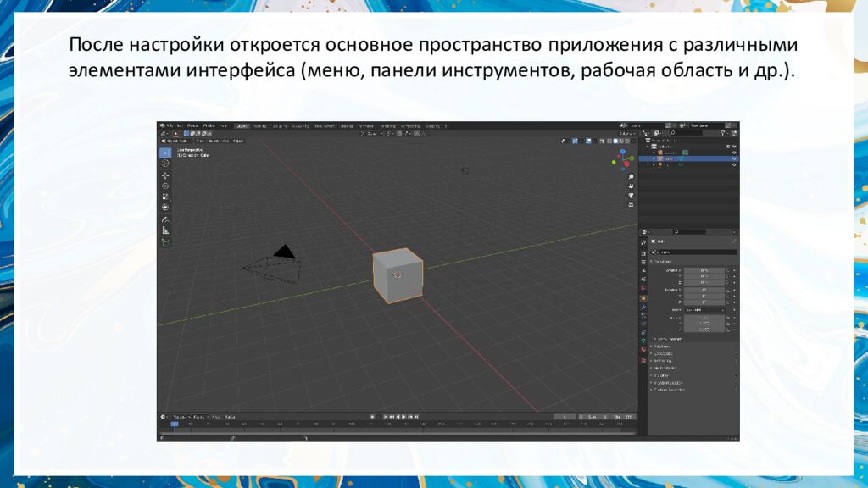This screenshot has height=488, width=868.
Task: Click the Zoom magnifier icon in viewport
Action: click(631, 176)
